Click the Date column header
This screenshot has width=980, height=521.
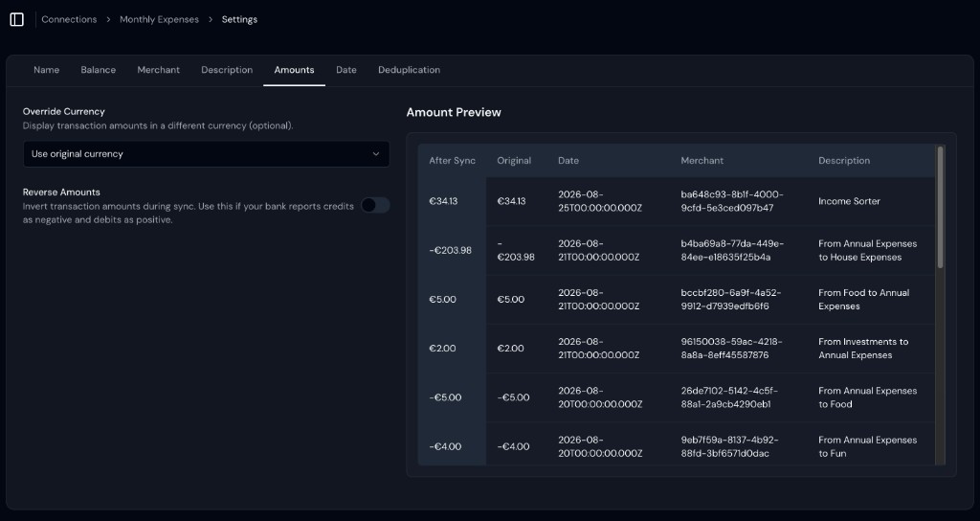point(568,161)
